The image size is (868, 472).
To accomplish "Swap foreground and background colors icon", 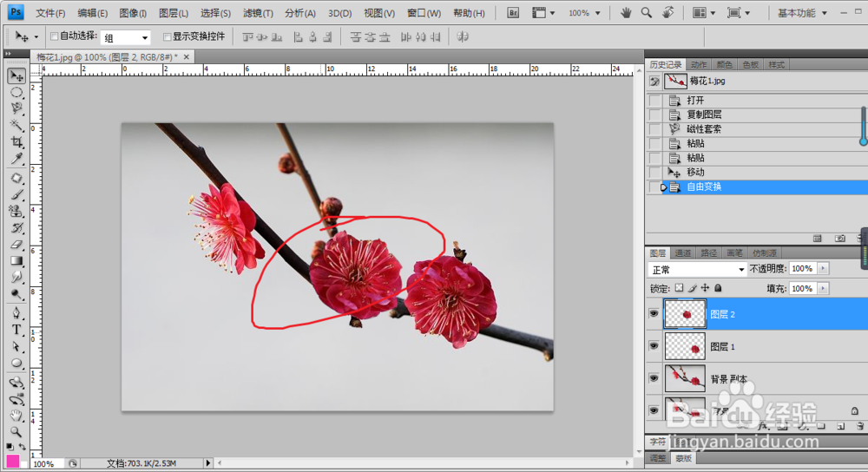I will tap(23, 446).
